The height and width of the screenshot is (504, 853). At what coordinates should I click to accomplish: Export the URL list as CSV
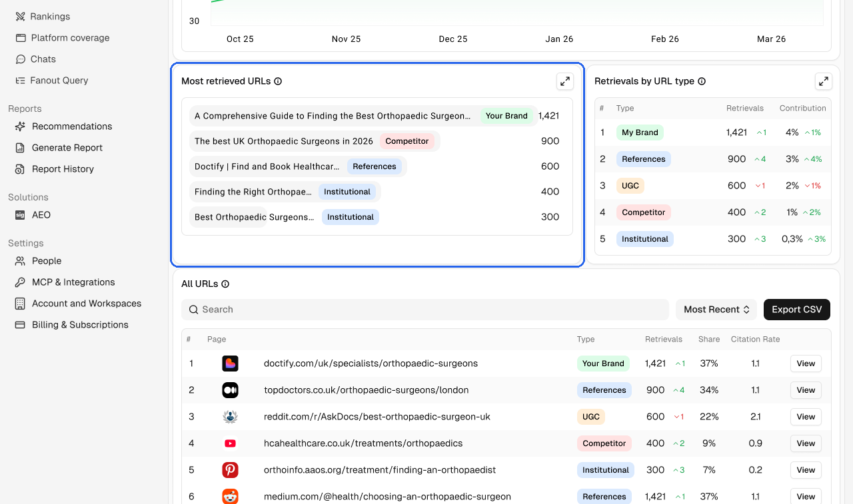click(797, 310)
